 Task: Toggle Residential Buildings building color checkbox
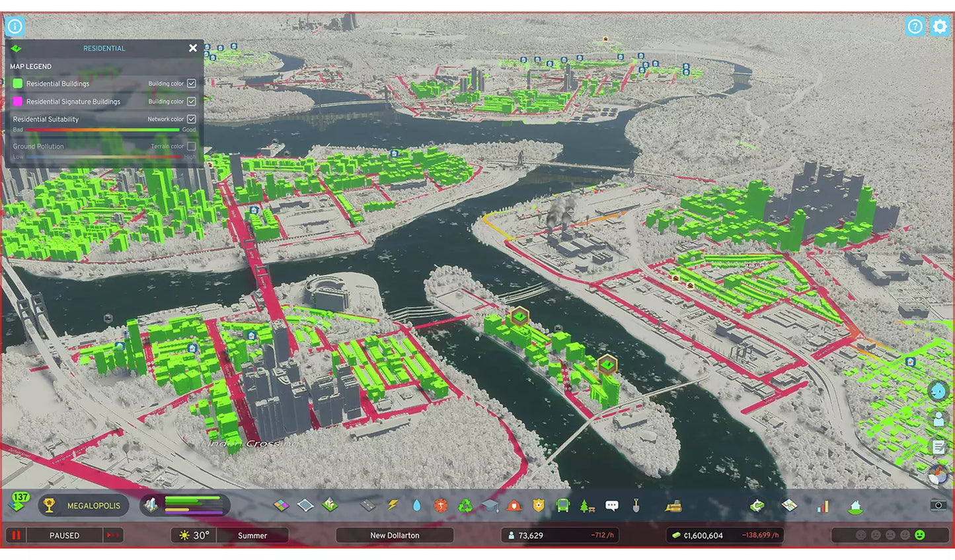pos(192,83)
